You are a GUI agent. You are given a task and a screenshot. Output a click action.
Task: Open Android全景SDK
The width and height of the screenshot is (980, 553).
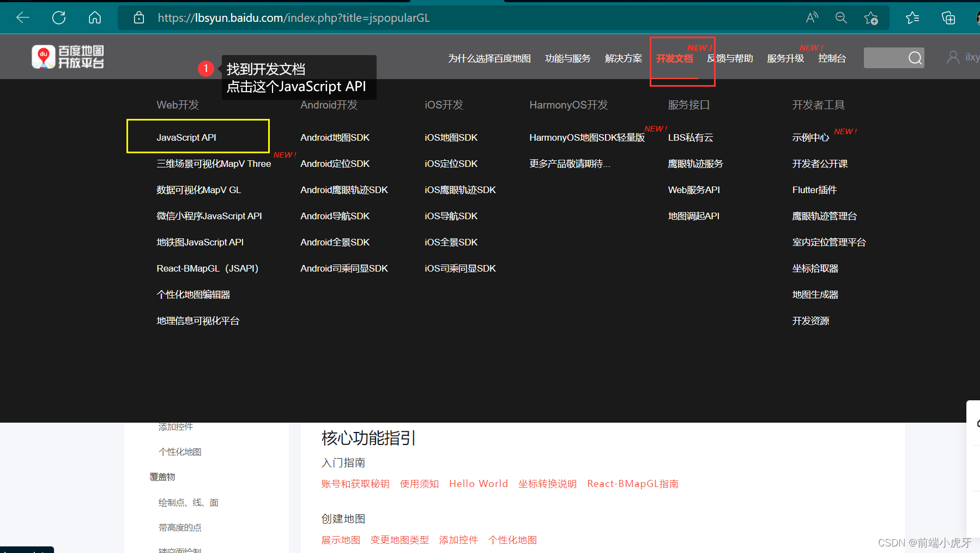tap(335, 242)
